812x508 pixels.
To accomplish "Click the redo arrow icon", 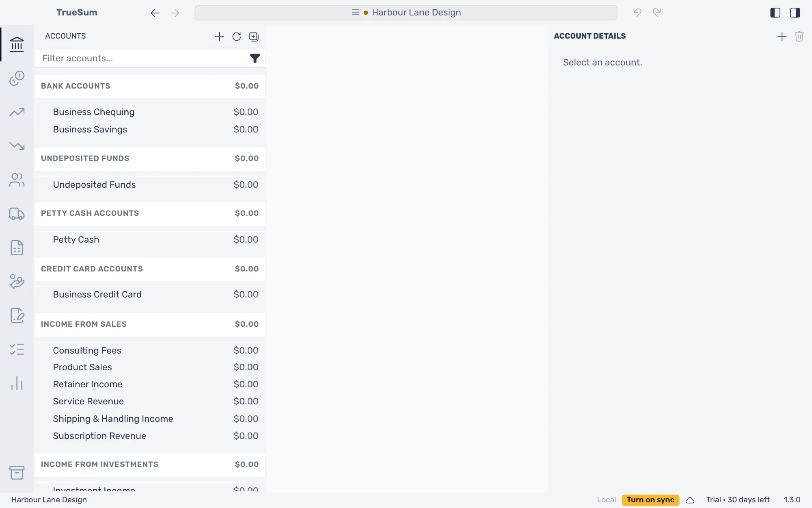I will pos(657,13).
